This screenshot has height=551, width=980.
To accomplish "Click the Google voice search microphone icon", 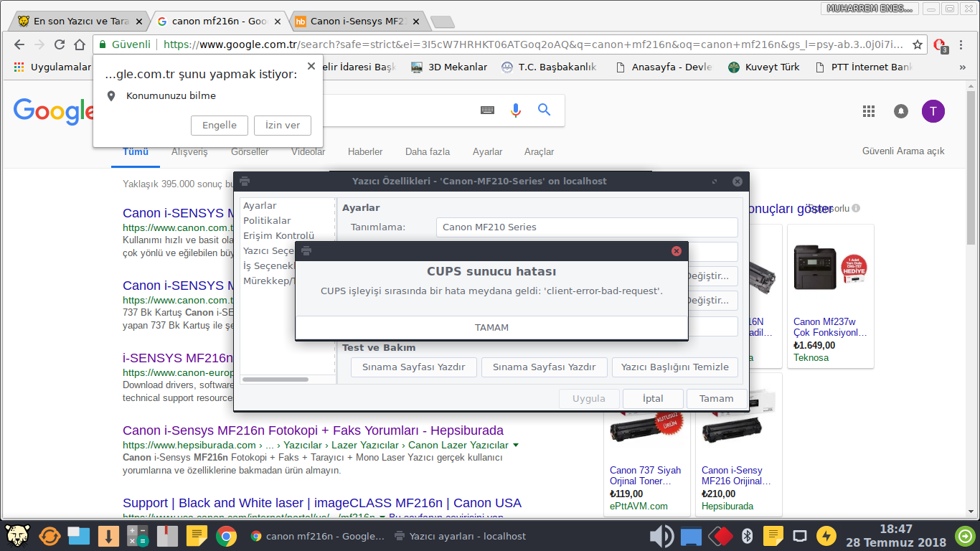I will [515, 110].
